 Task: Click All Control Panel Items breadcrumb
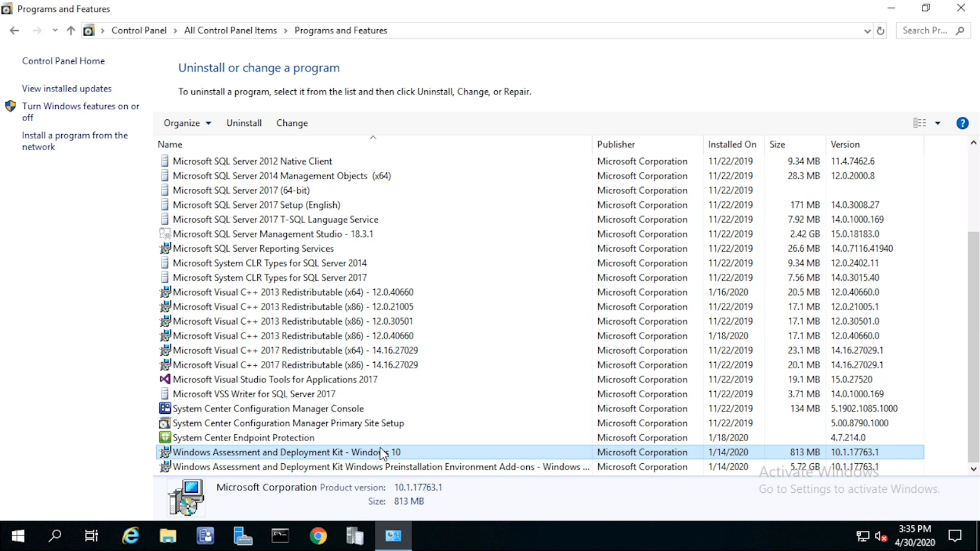coord(230,30)
